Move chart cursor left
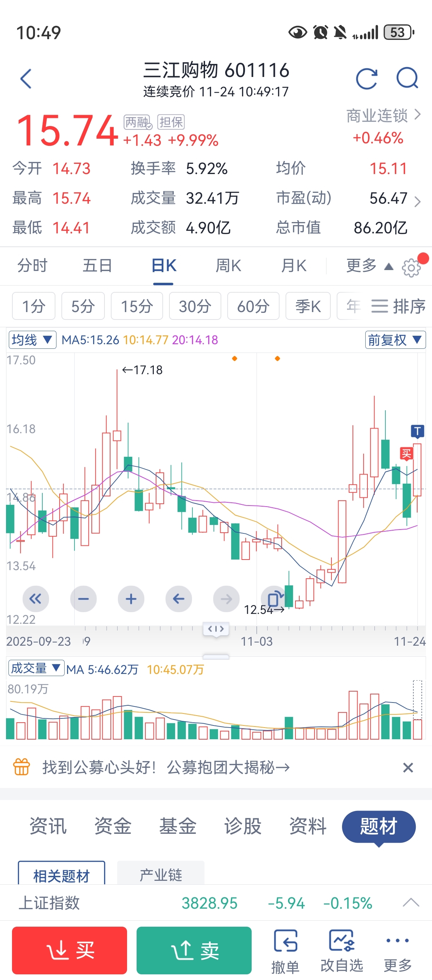Screen dimensions: 432x980 pos(178,599)
